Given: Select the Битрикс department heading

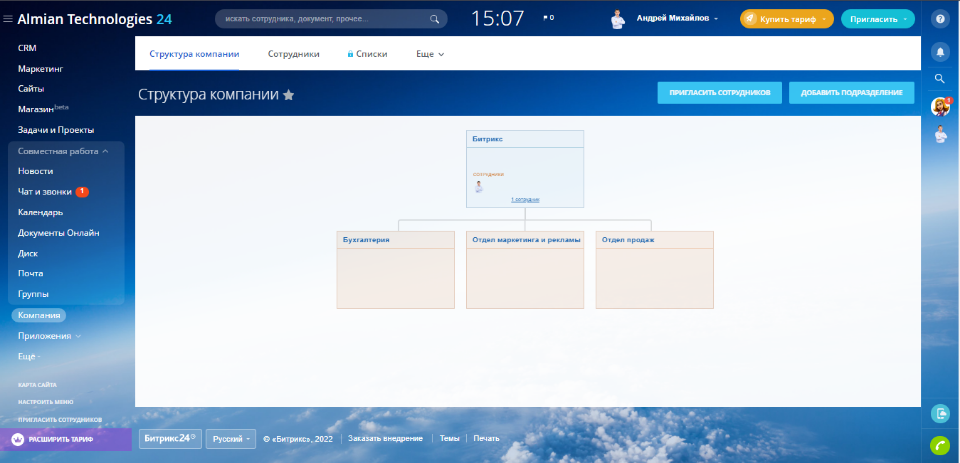Looking at the screenshot, I should tap(487, 139).
